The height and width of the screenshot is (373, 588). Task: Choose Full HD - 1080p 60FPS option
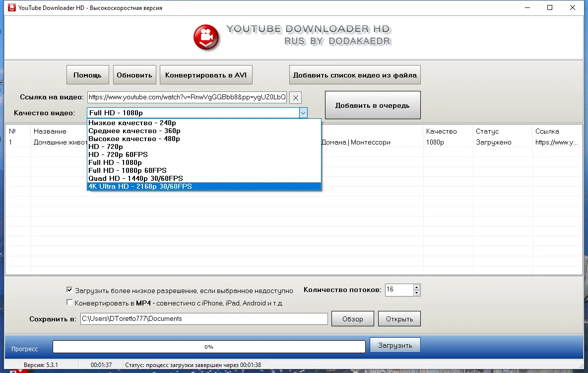(204, 170)
